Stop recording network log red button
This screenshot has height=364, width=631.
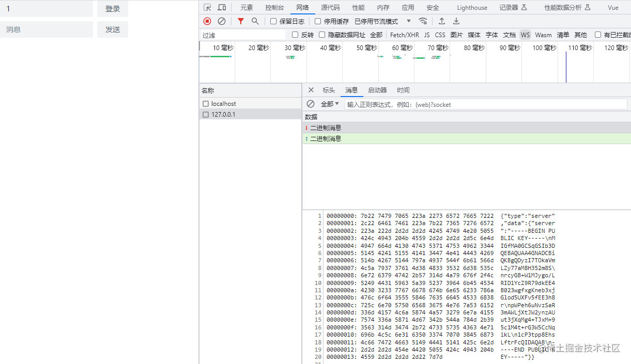point(207,21)
